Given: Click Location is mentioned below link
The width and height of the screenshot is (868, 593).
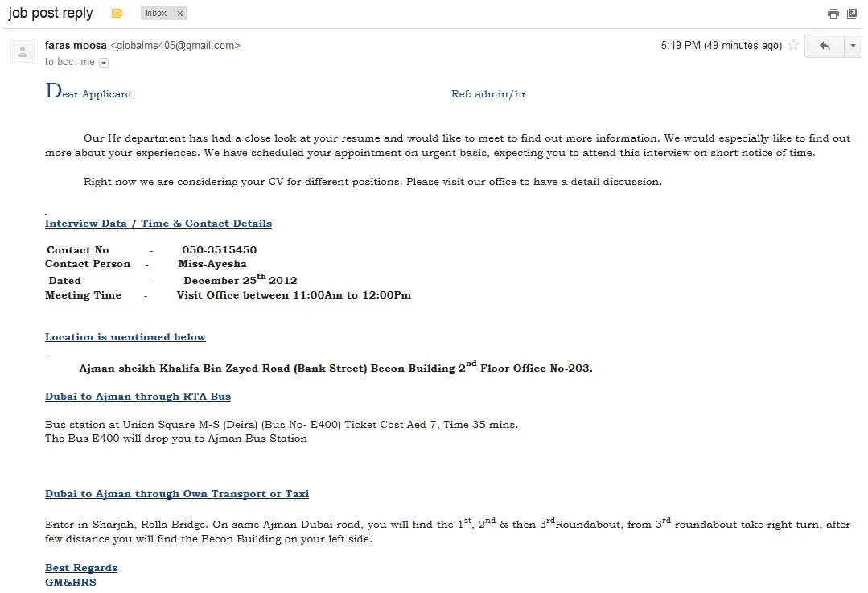Looking at the screenshot, I should [x=125, y=336].
